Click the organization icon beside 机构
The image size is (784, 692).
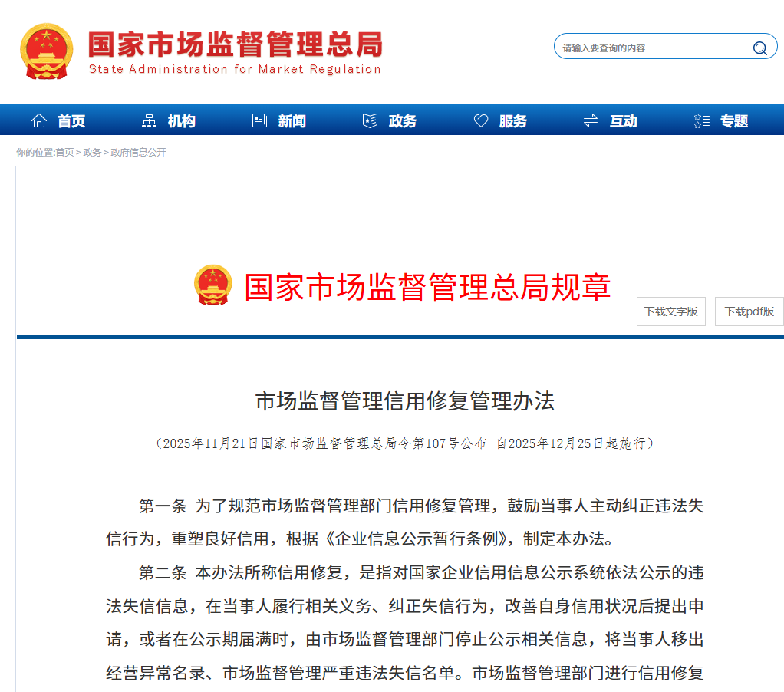(150, 120)
